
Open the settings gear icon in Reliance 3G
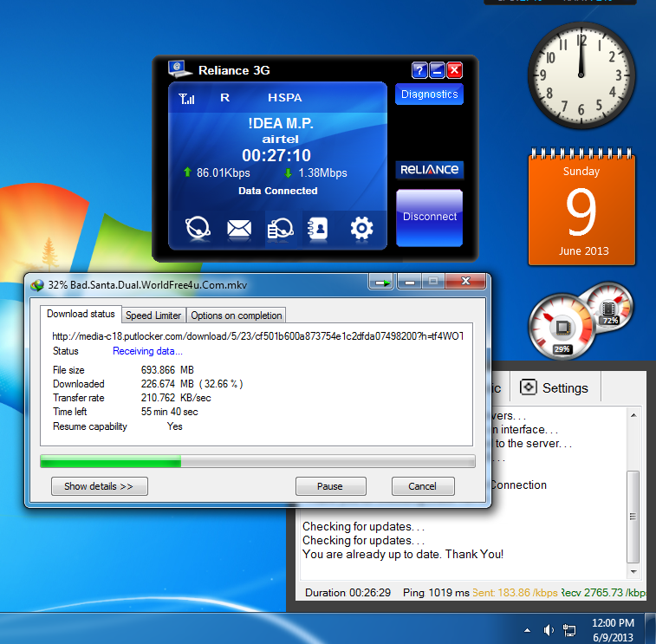tap(361, 228)
